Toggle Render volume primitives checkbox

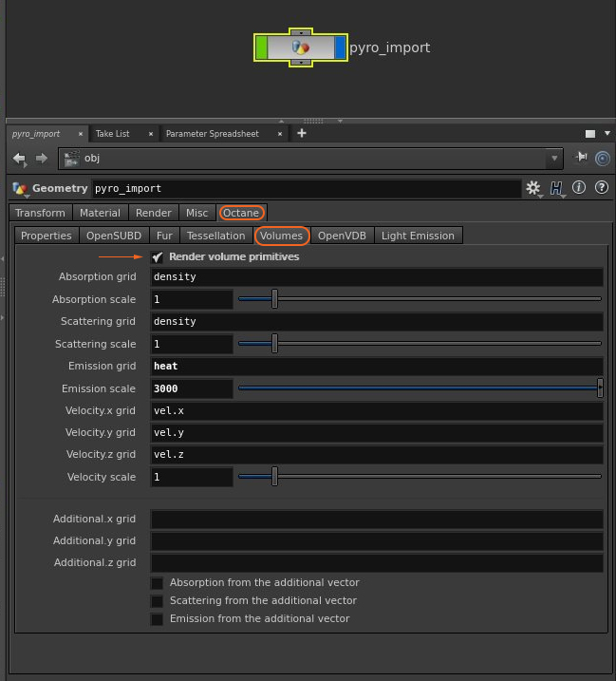[158, 257]
